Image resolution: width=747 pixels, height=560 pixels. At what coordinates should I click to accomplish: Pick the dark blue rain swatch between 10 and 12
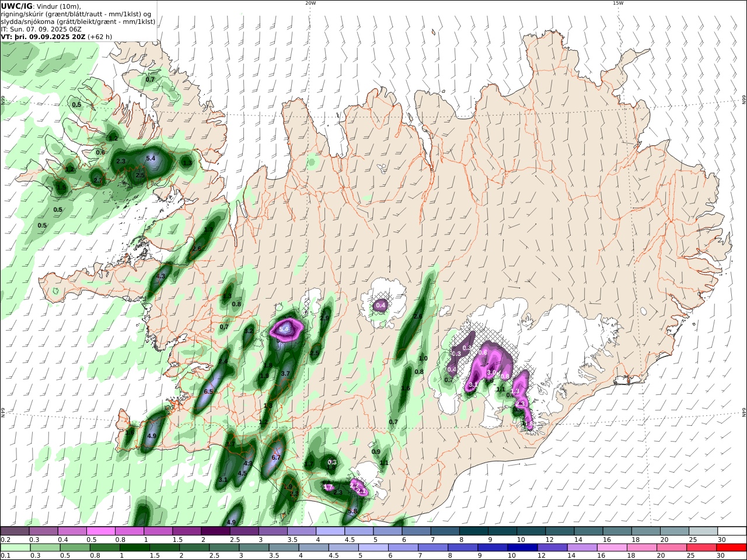522,547
